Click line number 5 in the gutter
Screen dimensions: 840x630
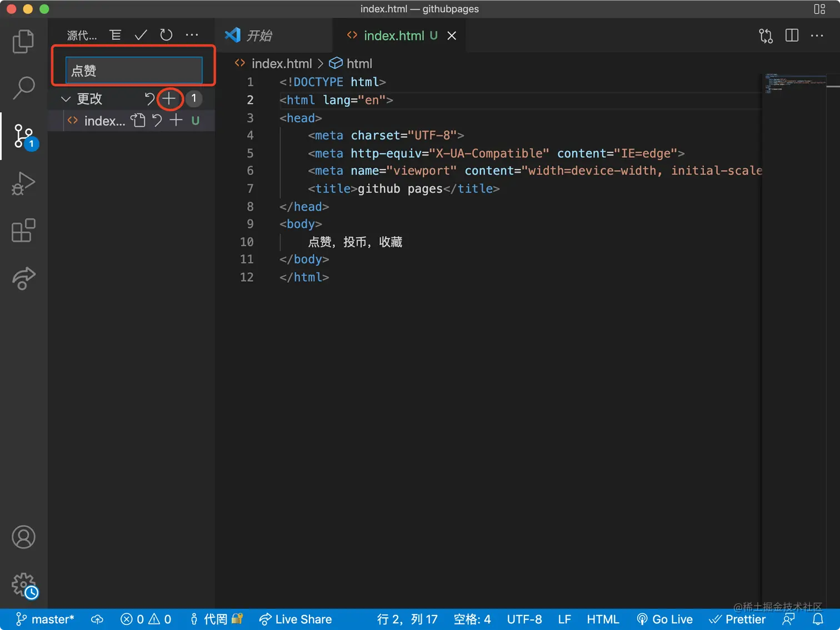tap(250, 153)
